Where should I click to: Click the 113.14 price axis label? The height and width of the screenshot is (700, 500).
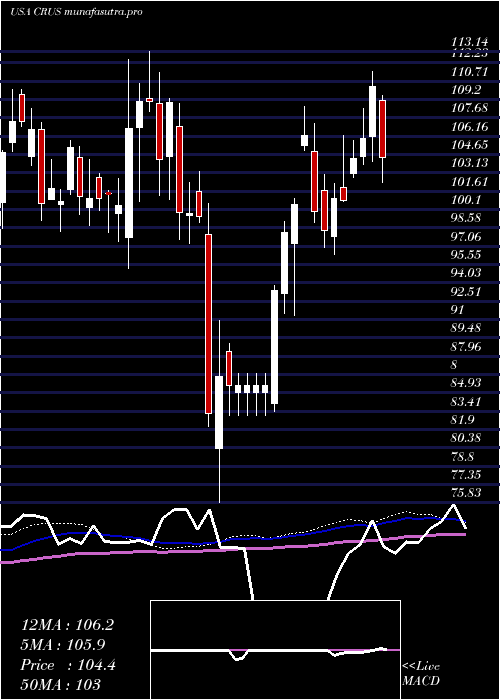point(469,43)
